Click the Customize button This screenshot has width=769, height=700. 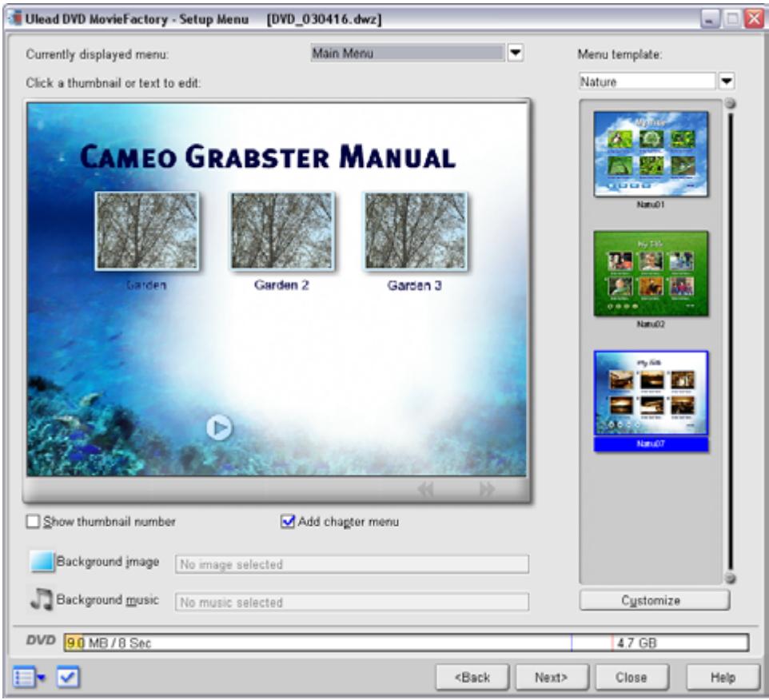point(654,600)
